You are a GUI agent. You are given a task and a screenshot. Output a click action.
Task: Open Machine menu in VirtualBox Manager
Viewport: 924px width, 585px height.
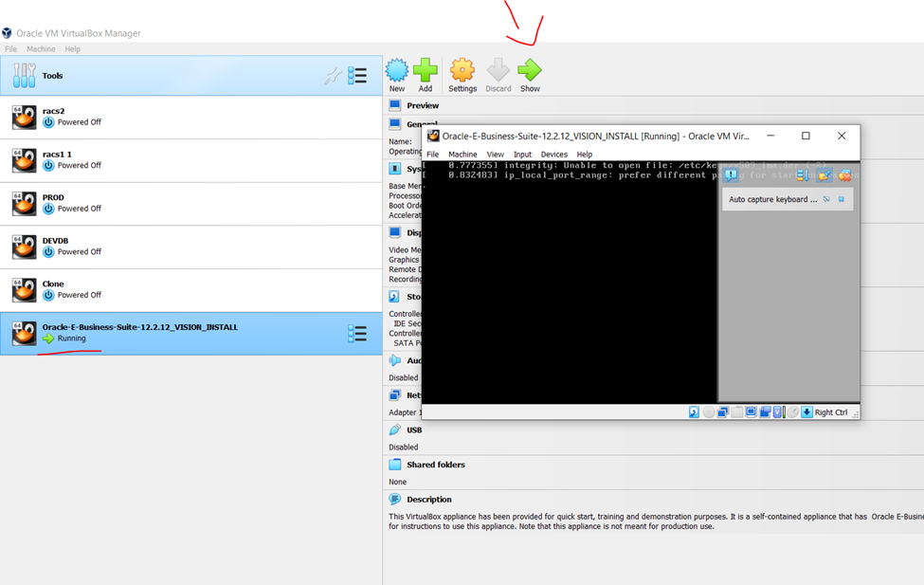pyautogui.click(x=41, y=49)
